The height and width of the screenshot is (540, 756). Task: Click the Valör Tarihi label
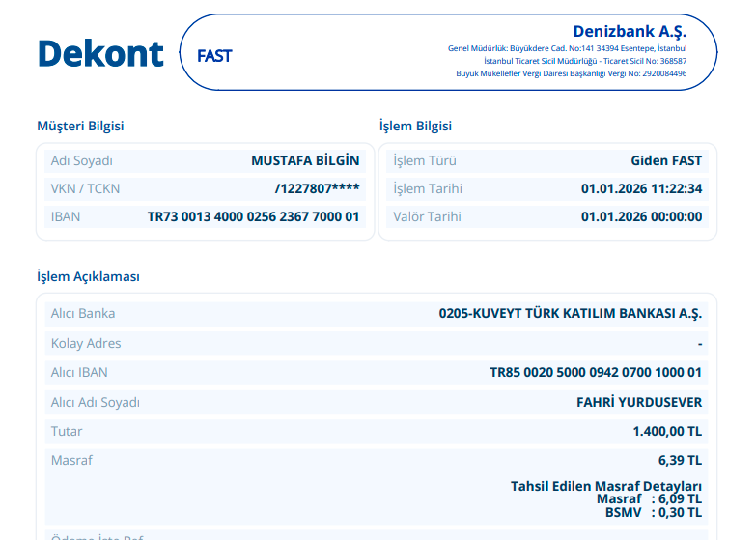pyautogui.click(x=427, y=216)
